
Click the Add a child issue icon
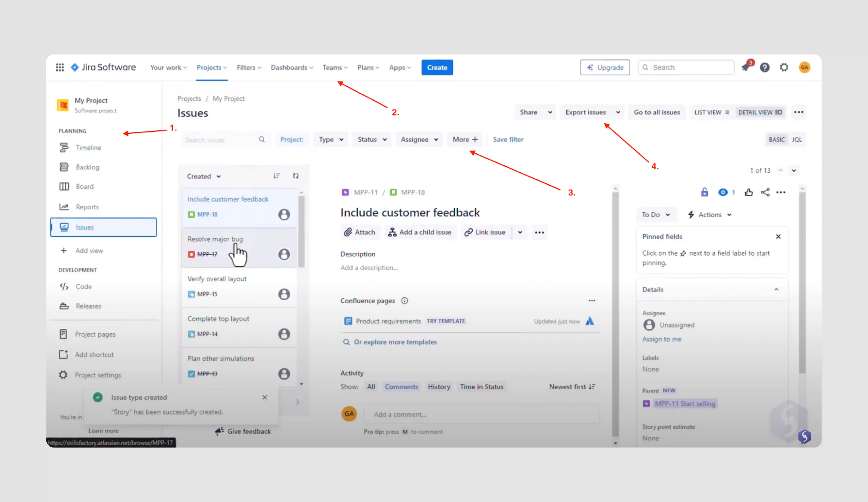coord(392,232)
